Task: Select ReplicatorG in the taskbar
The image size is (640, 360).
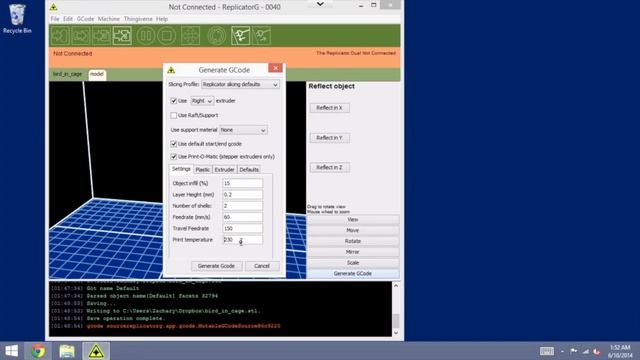Action: 96,351
